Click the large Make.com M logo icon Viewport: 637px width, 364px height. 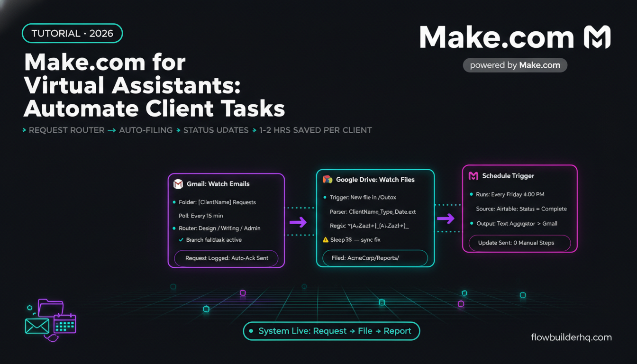tap(597, 37)
